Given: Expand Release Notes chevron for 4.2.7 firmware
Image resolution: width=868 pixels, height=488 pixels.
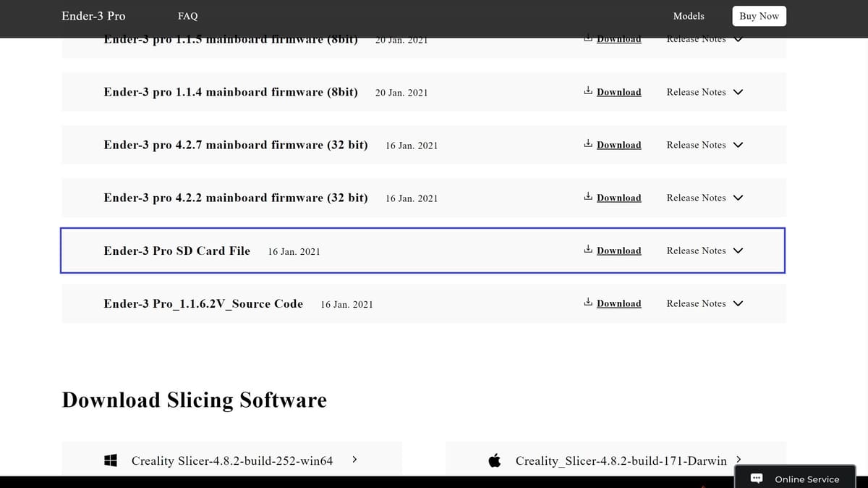Looking at the screenshot, I should pos(738,145).
